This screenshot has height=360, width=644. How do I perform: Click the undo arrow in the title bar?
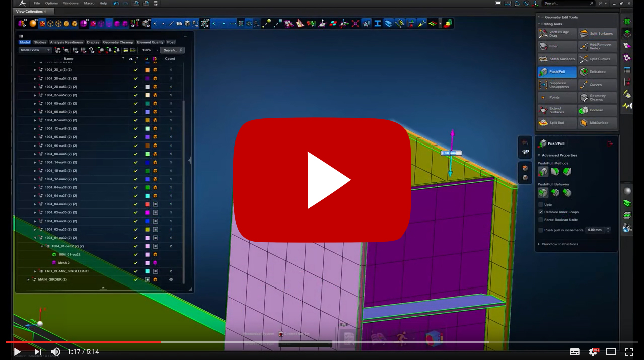117,3
